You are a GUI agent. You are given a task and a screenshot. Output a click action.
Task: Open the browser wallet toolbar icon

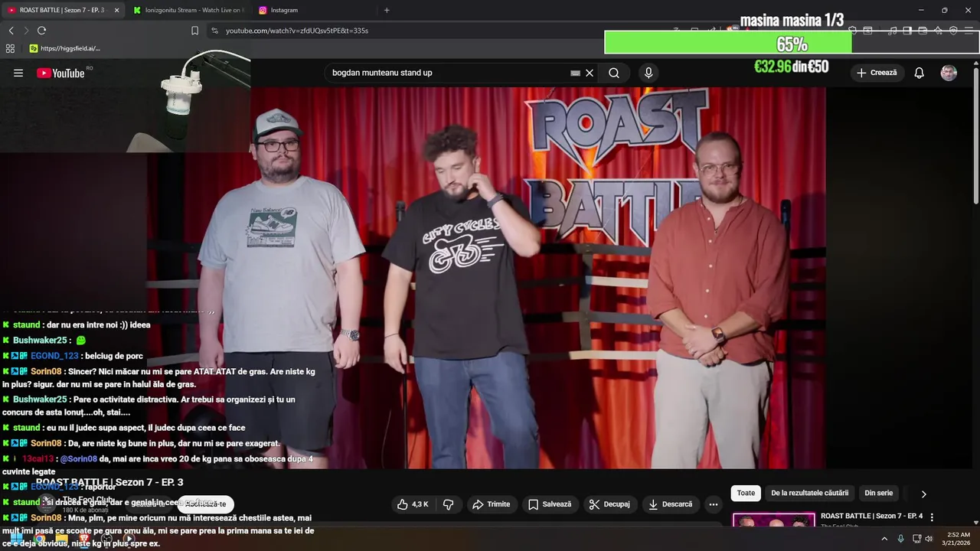923,31
